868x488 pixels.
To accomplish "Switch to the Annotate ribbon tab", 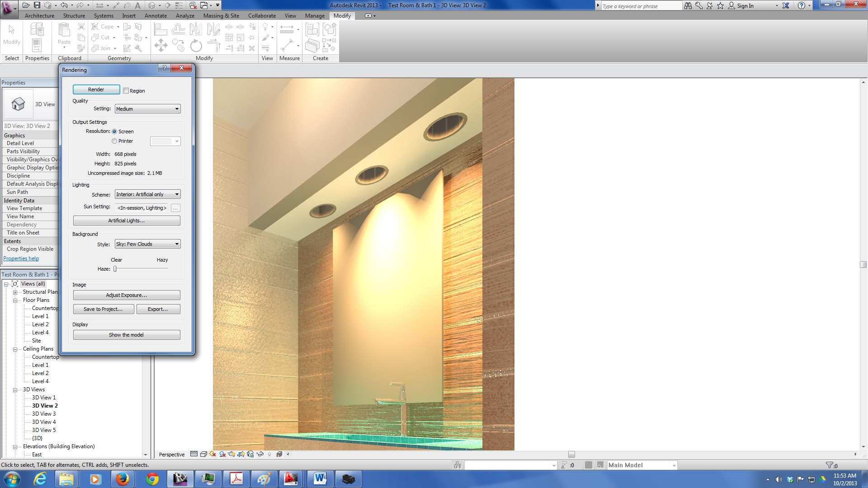I will (x=156, y=16).
